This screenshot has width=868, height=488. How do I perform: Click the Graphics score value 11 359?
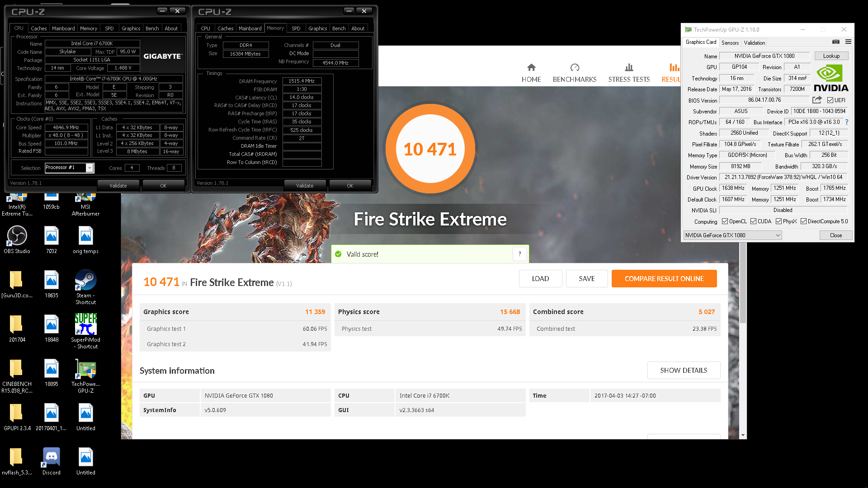tap(315, 312)
